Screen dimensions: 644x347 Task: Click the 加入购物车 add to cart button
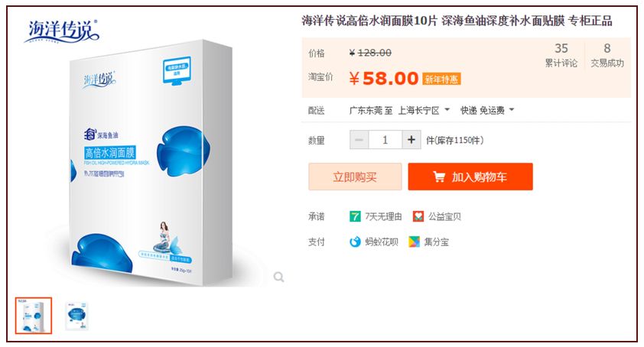[470, 177]
